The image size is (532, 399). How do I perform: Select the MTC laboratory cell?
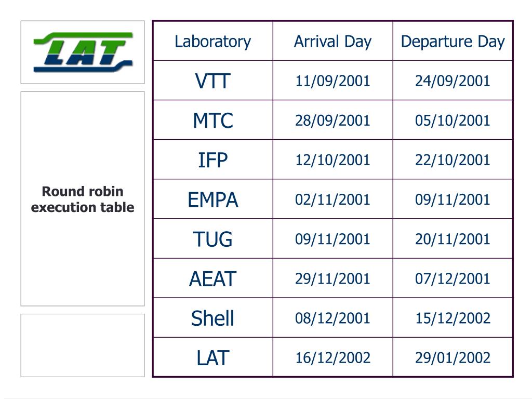coord(212,120)
